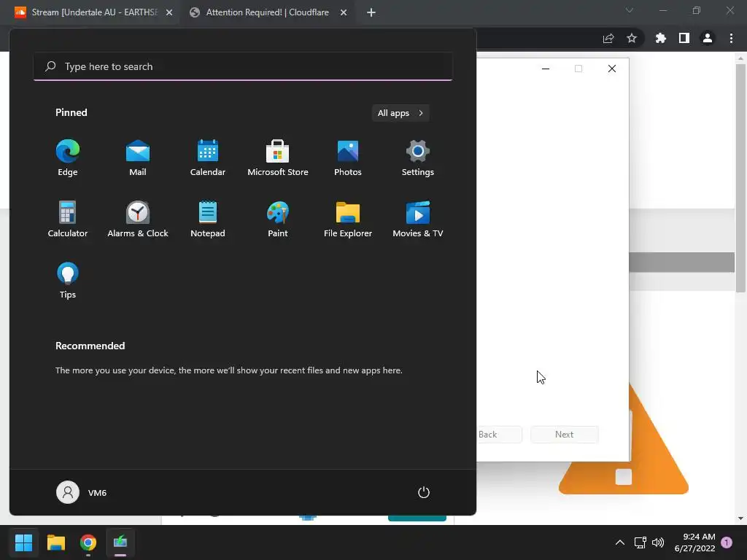747x560 pixels.
Task: Launch Movies & TV
Action: pos(418,219)
